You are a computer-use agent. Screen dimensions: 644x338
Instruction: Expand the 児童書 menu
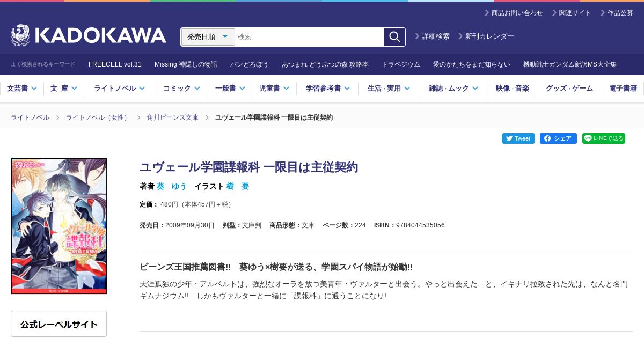[274, 89]
